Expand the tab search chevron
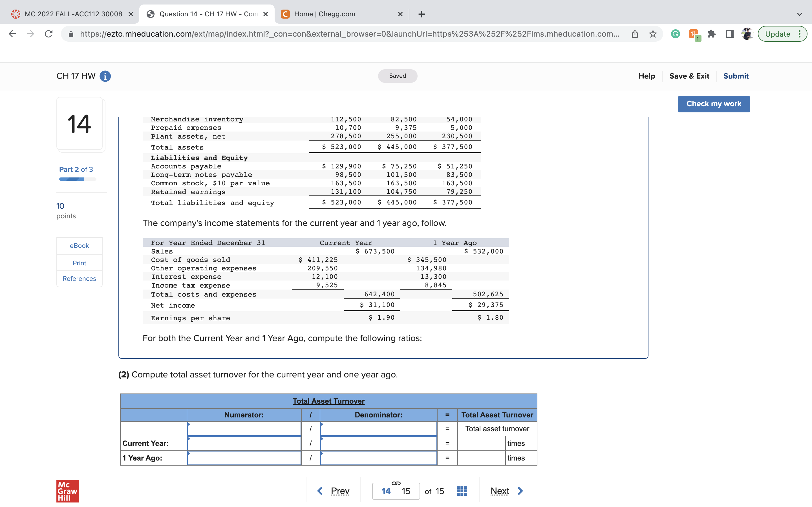The image size is (812, 507). pos(799,14)
